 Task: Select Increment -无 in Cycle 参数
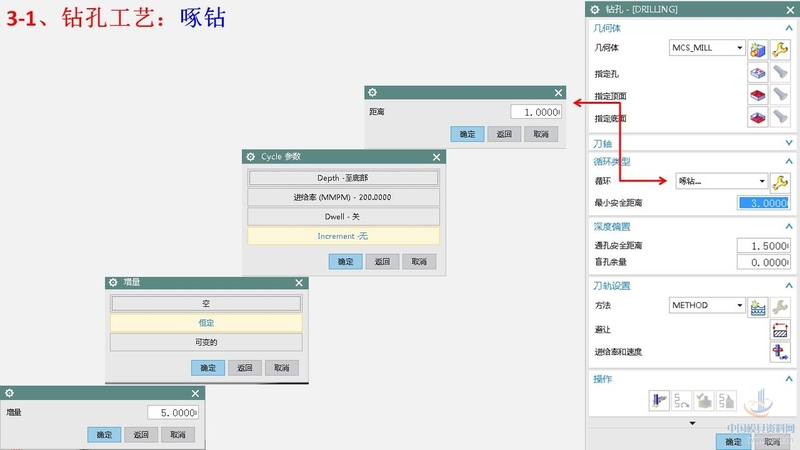pos(343,236)
